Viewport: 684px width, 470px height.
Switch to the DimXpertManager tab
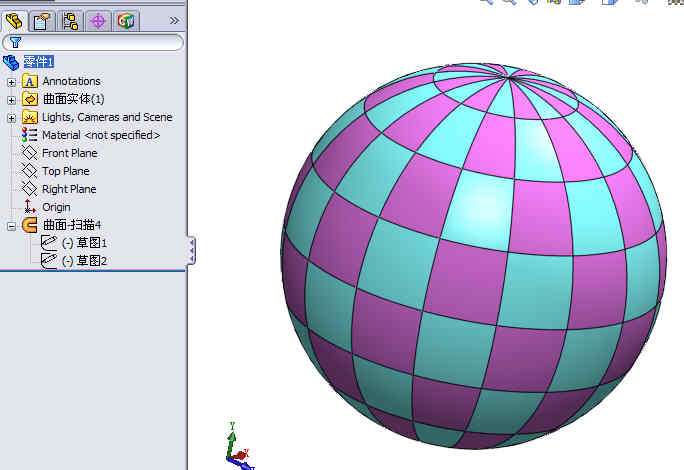[98, 21]
